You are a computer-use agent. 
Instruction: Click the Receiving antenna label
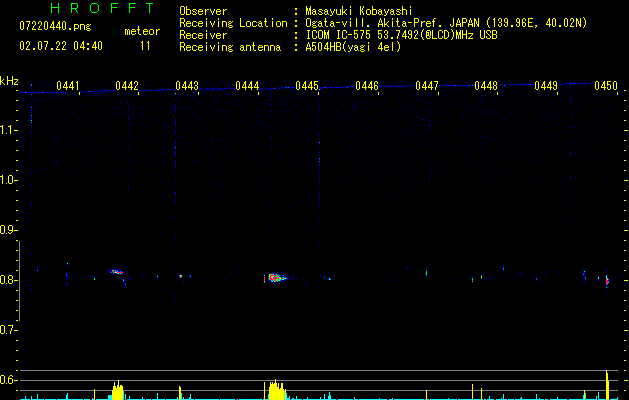click(230, 47)
